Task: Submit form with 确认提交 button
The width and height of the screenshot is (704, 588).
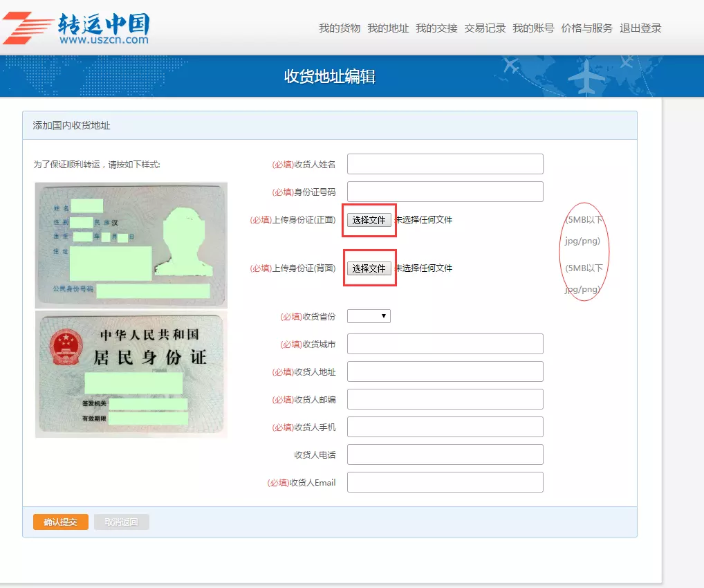Action: pos(61,522)
